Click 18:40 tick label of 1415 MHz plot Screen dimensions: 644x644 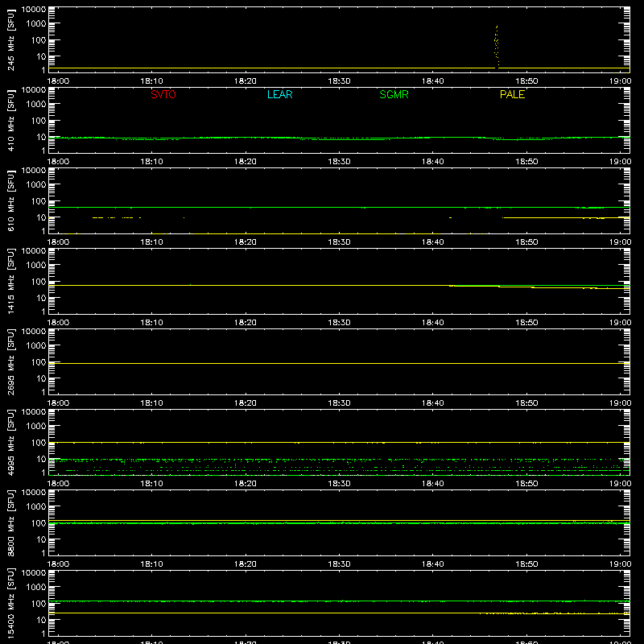point(433,323)
